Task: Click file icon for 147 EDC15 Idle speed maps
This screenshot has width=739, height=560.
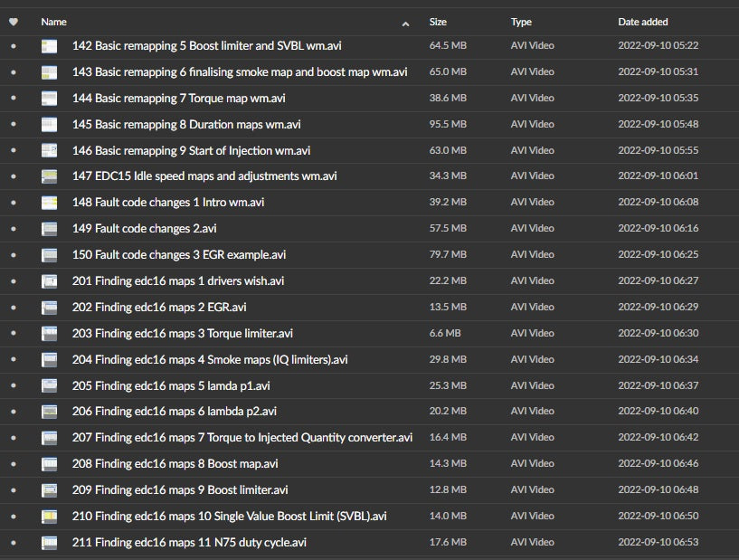Action: tap(49, 176)
